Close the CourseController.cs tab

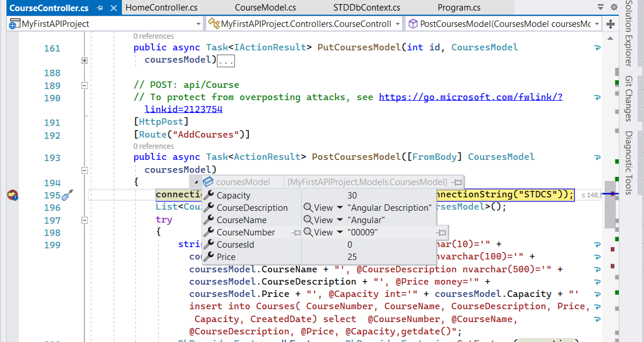tap(114, 8)
